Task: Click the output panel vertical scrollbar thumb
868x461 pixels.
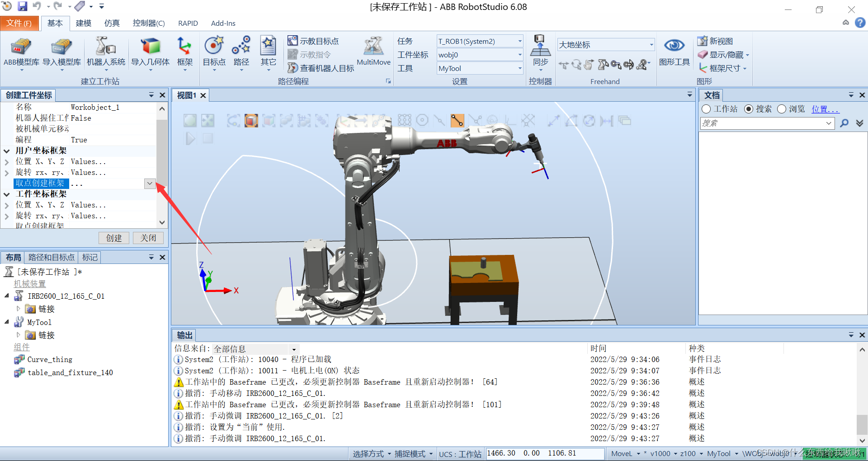Action: (862, 424)
